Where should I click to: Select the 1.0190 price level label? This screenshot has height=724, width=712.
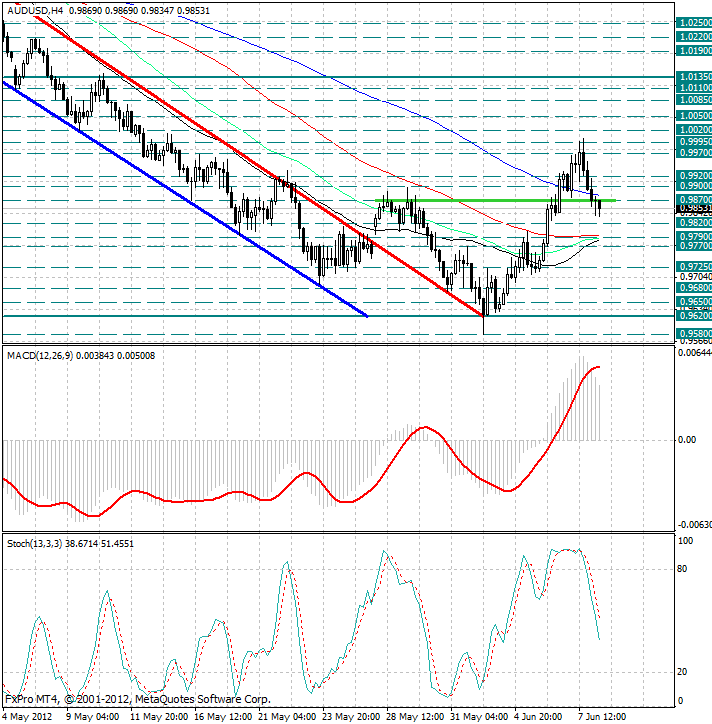[694, 51]
